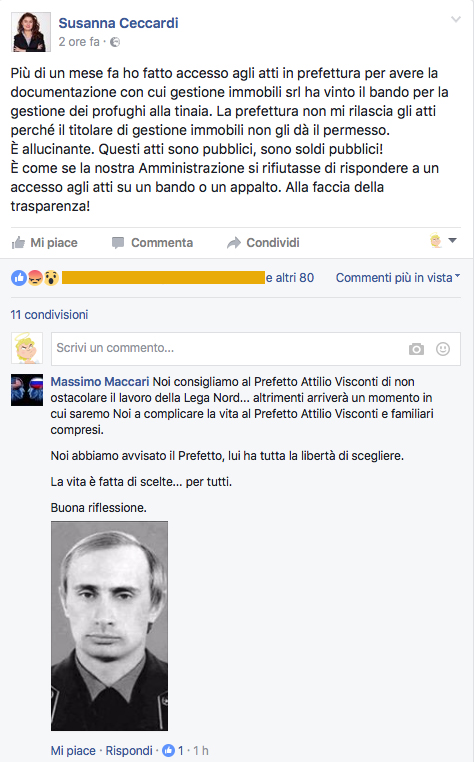Click the angry face reaction icon

pos(35,278)
